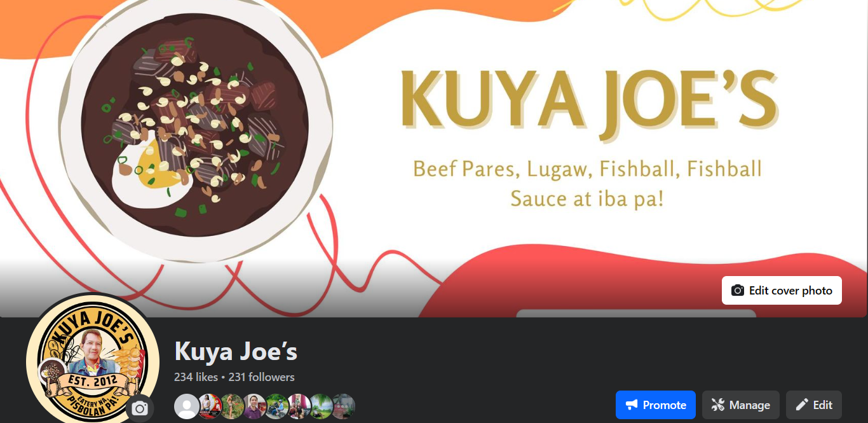The width and height of the screenshot is (868, 423).
Task: Click the Promote button label
Action: pyautogui.click(x=664, y=405)
